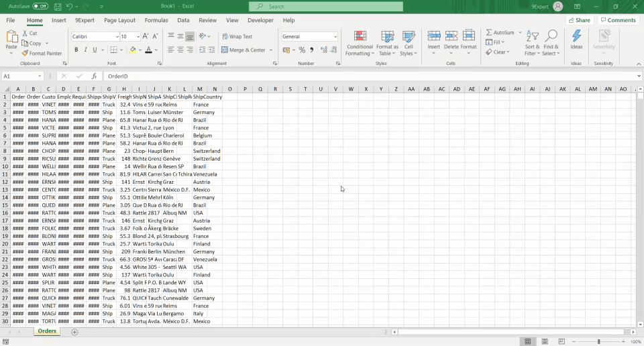Click the Share button

(x=580, y=20)
